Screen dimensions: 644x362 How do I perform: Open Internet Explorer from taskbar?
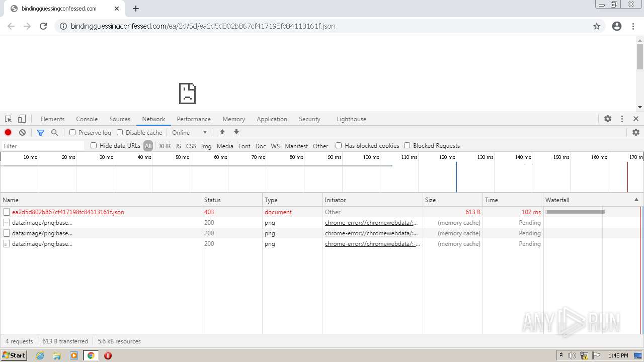pyautogui.click(x=40, y=355)
